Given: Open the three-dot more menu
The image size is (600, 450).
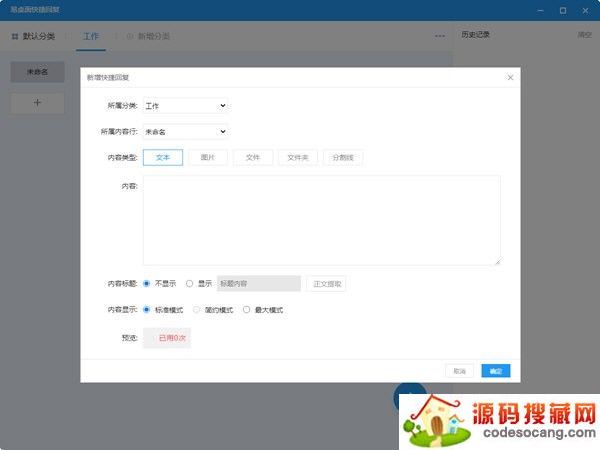Looking at the screenshot, I should tap(440, 36).
